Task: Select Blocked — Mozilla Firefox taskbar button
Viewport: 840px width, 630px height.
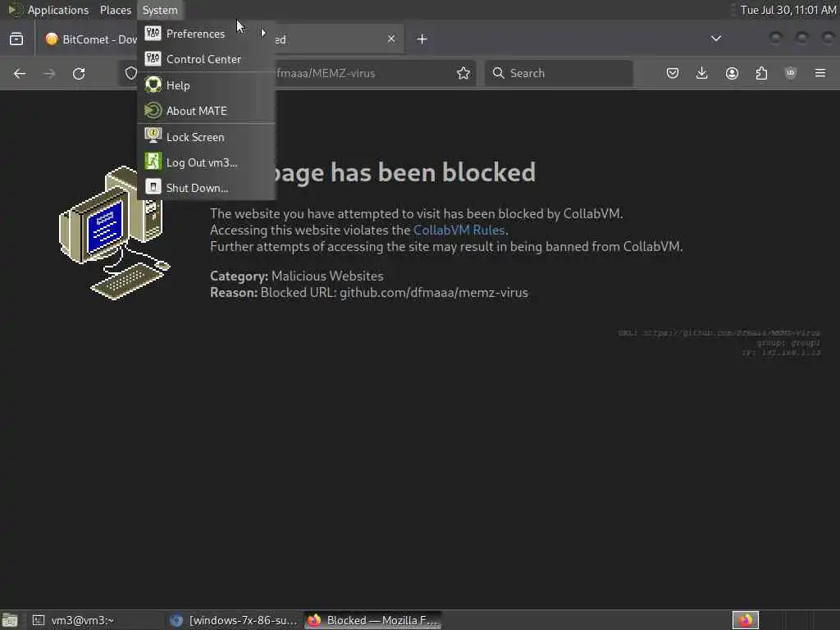Action: click(373, 620)
